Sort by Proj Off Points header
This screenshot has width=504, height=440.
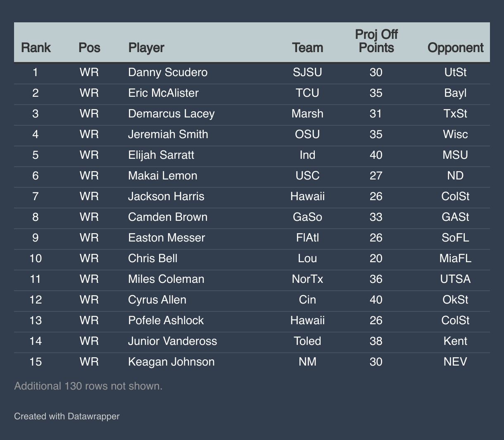[x=376, y=41]
